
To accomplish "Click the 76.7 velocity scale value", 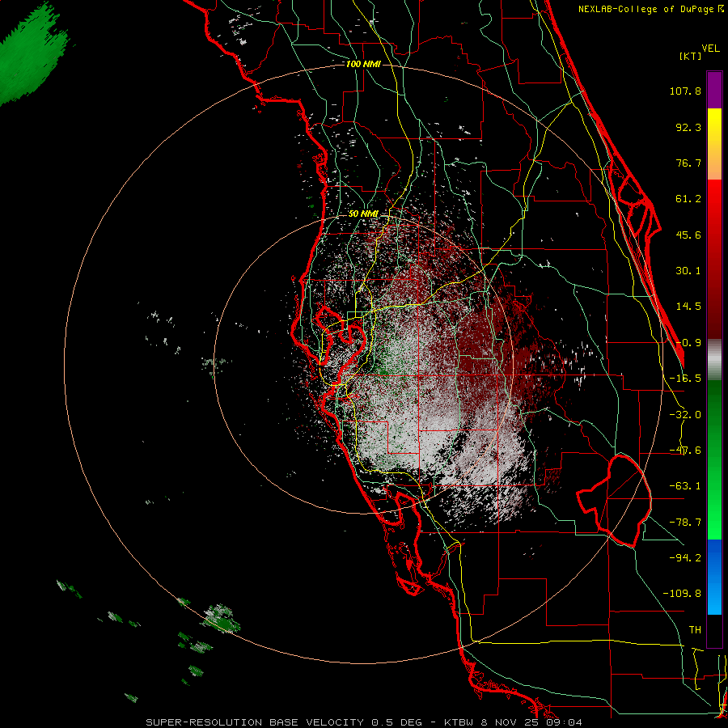I will (x=688, y=163).
